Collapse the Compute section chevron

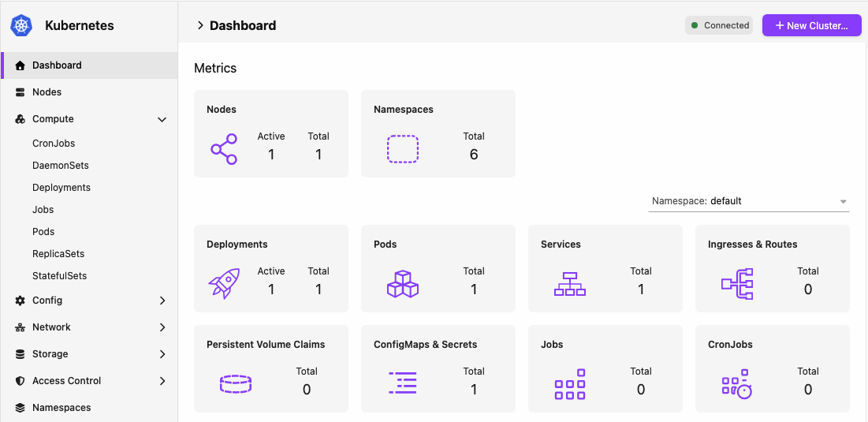[x=162, y=119]
